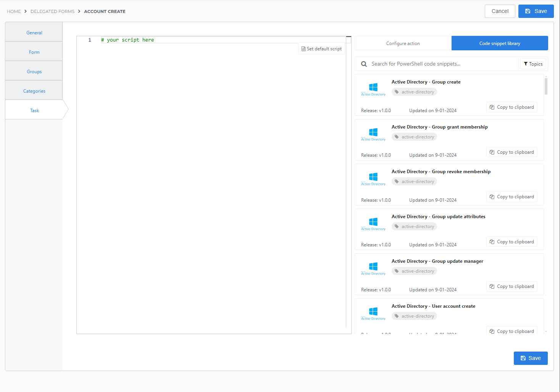The width and height of the screenshot is (560, 392).
Task: Click the tag icon on Group grant membership snippet
Action: [x=397, y=137]
